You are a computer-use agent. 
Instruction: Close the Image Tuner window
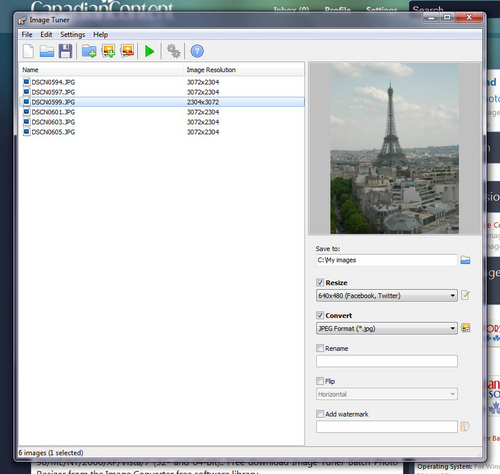coord(469,18)
